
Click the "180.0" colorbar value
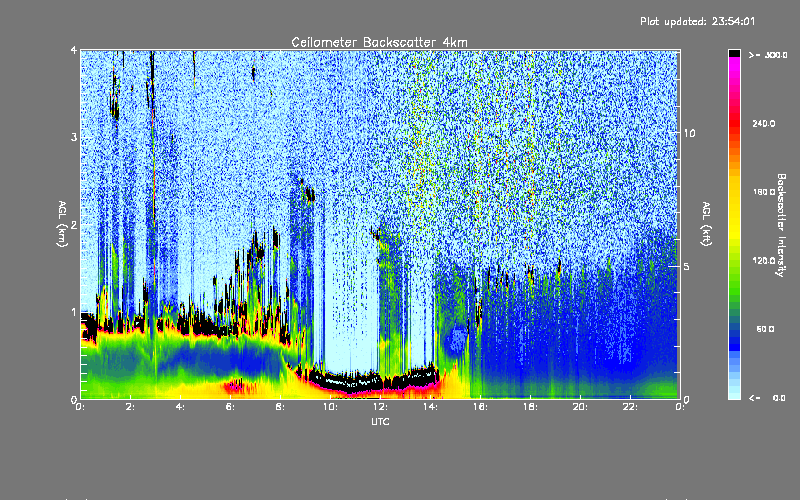(764, 192)
